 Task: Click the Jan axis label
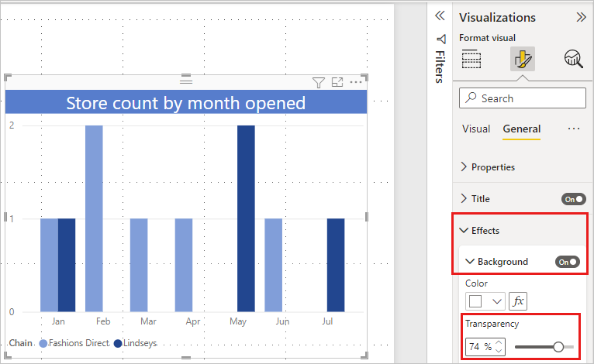click(58, 321)
